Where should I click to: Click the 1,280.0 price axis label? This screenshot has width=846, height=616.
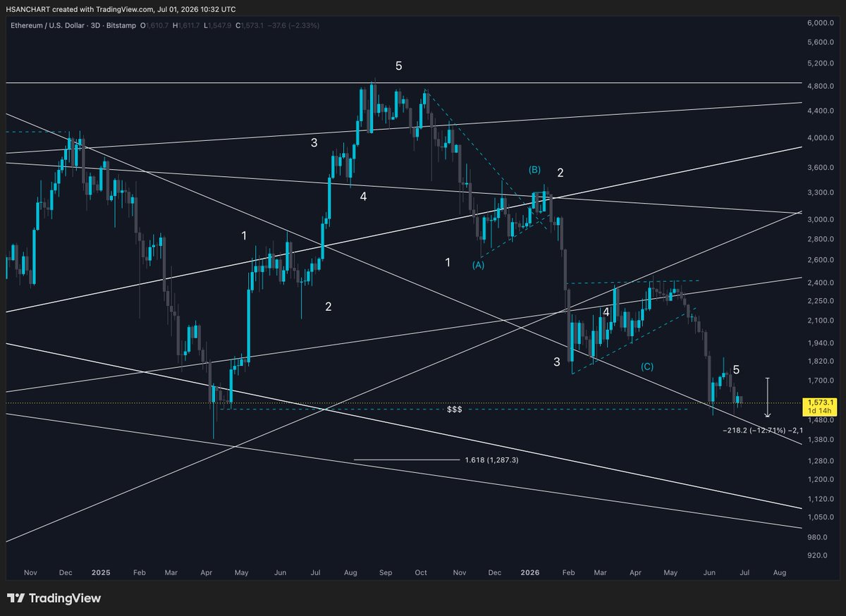822,462
